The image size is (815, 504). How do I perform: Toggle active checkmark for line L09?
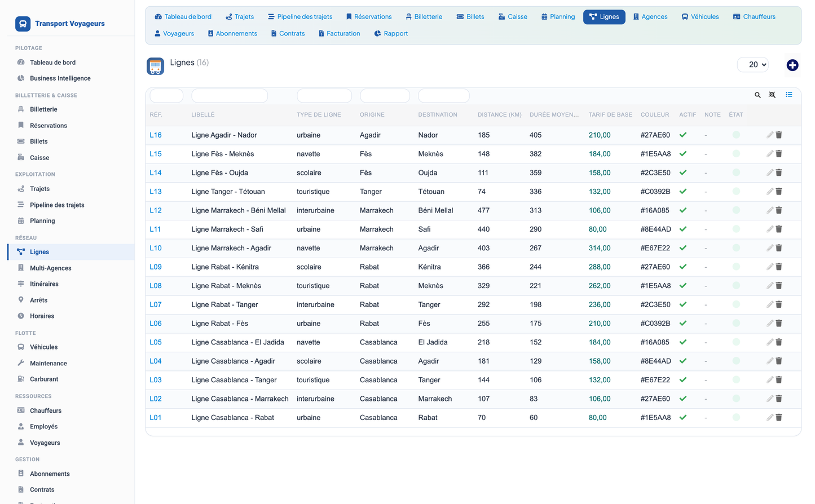(x=683, y=267)
